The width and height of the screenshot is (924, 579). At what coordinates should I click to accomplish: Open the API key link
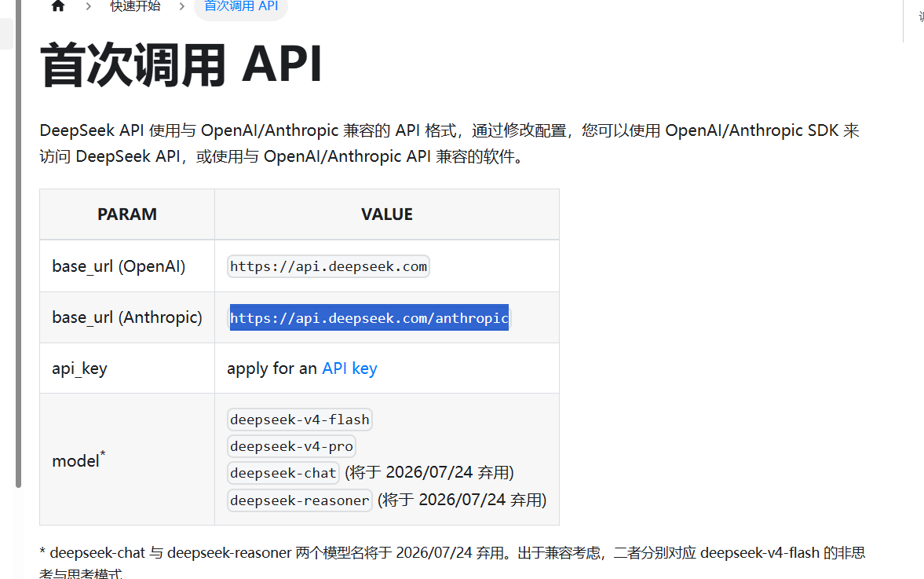coord(349,368)
